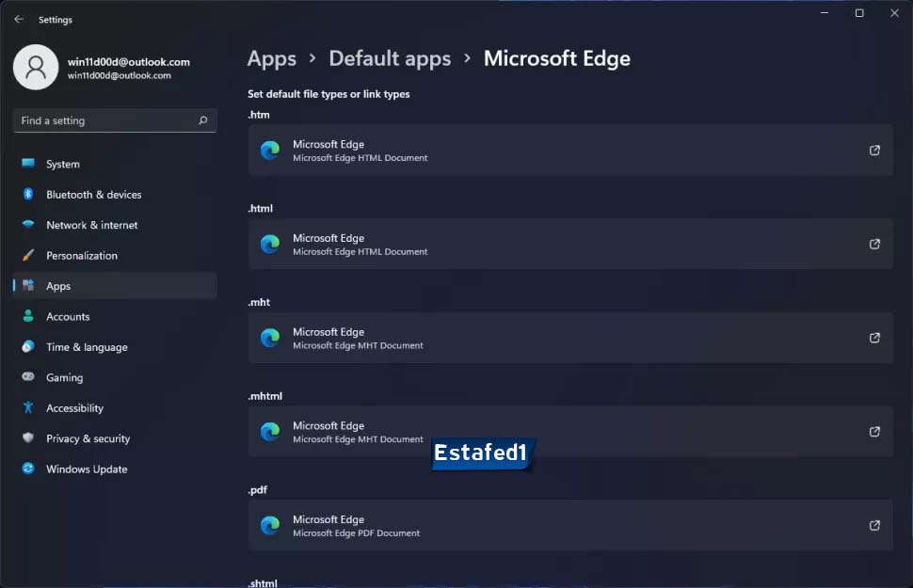Click Apps in the breadcrumb path
The image size is (913, 588).
point(272,58)
